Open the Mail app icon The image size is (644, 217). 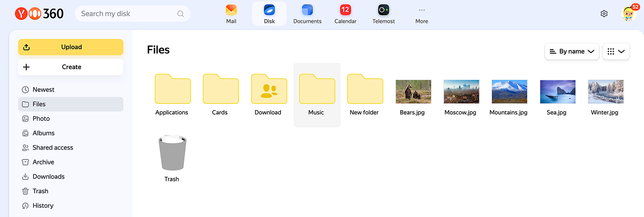(x=231, y=9)
